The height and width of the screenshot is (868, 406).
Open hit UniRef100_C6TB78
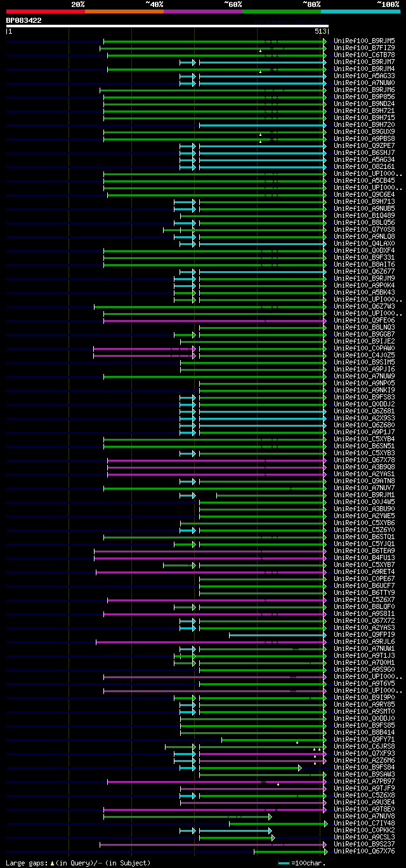pos(365,55)
